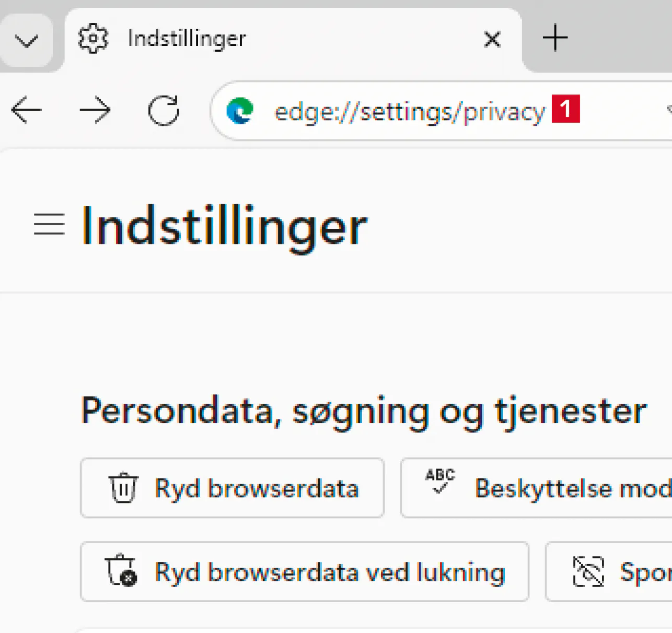
Task: Close the Indstillinger tab
Action: click(492, 39)
